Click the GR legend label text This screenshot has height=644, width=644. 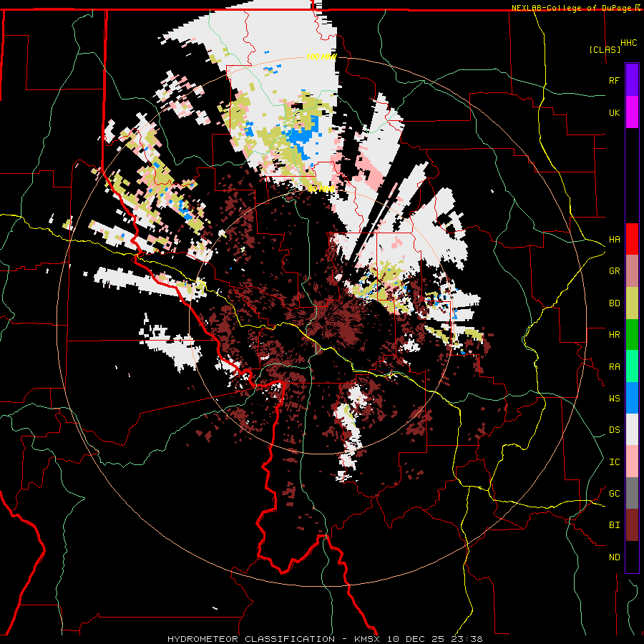(x=614, y=271)
